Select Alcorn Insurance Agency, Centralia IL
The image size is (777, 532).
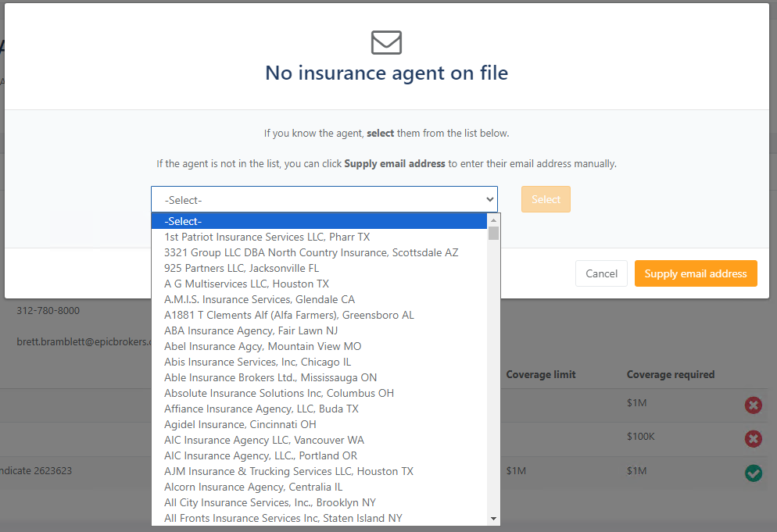click(x=319, y=487)
